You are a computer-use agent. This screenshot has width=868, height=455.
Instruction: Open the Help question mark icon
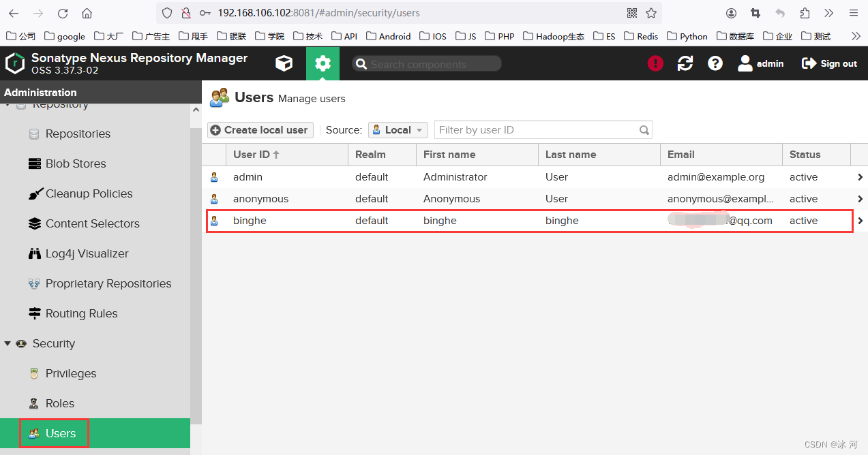click(715, 63)
